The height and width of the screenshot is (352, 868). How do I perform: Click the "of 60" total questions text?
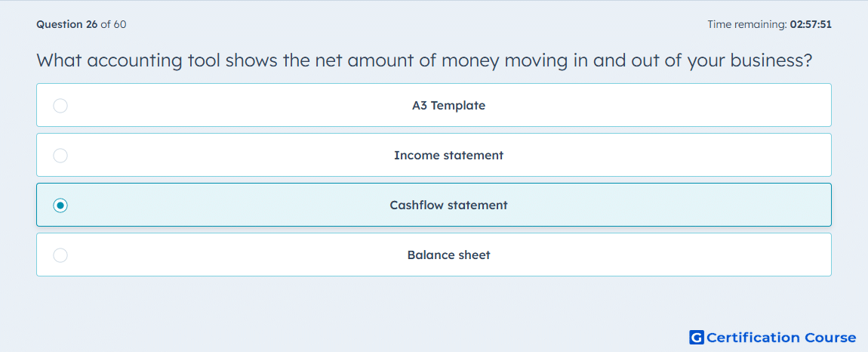point(113,24)
